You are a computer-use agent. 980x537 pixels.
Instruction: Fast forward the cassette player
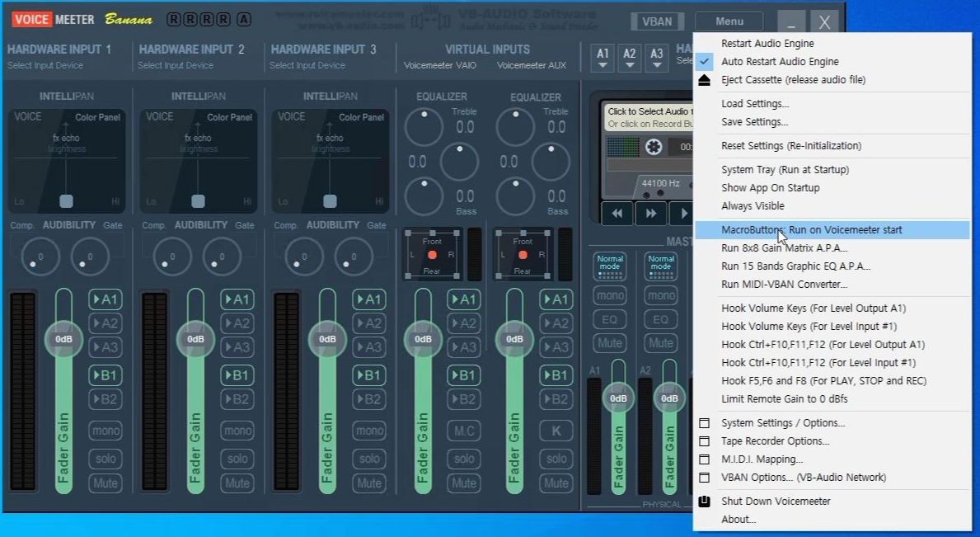tap(650, 213)
